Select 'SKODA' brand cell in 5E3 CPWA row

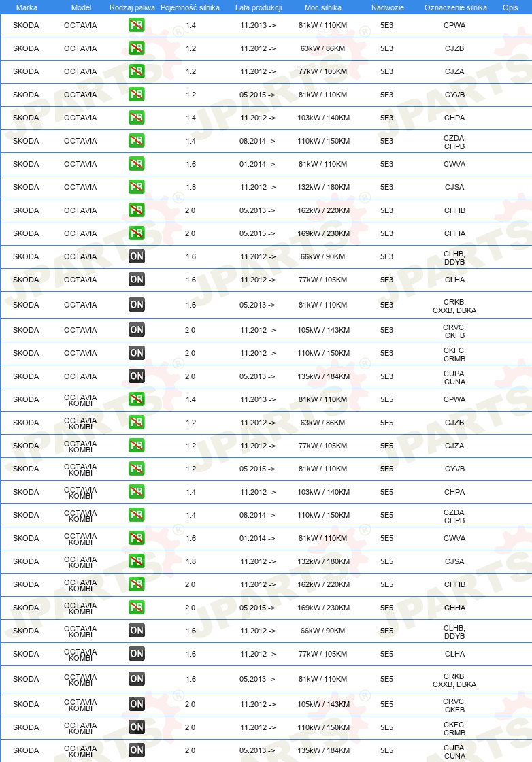coord(26,25)
